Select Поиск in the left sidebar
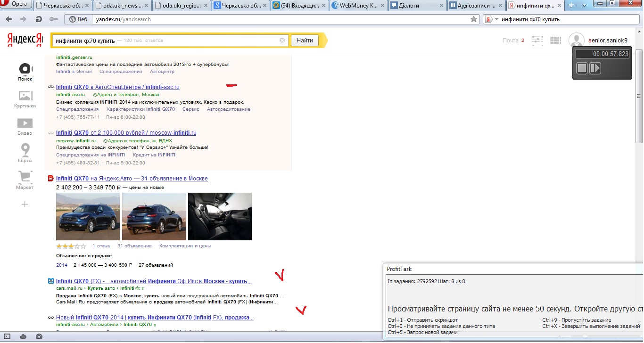The image size is (644, 343). [x=25, y=72]
